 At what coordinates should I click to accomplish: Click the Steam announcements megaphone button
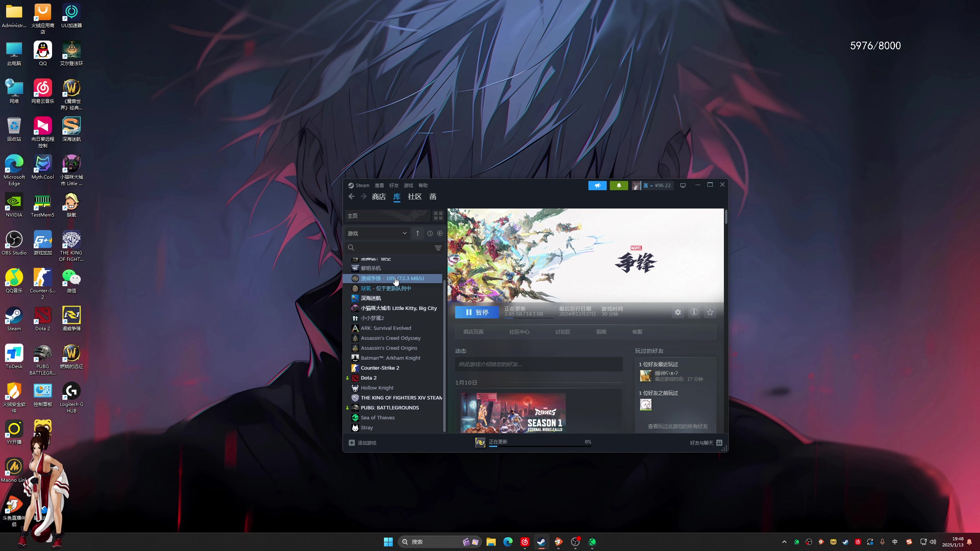click(x=597, y=186)
